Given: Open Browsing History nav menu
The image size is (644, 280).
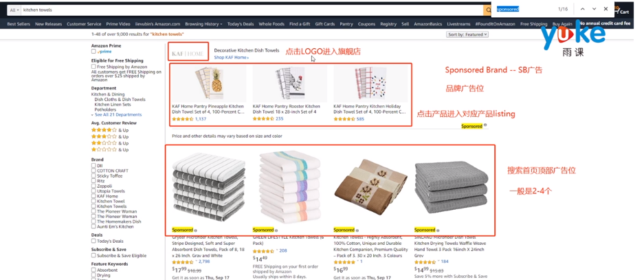Looking at the screenshot, I should pyautogui.click(x=203, y=24).
